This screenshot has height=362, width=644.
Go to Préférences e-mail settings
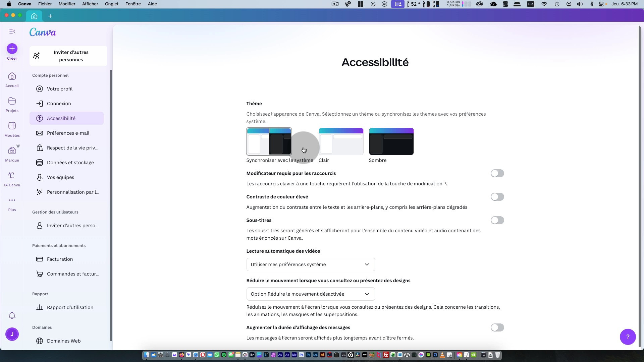coord(68,133)
